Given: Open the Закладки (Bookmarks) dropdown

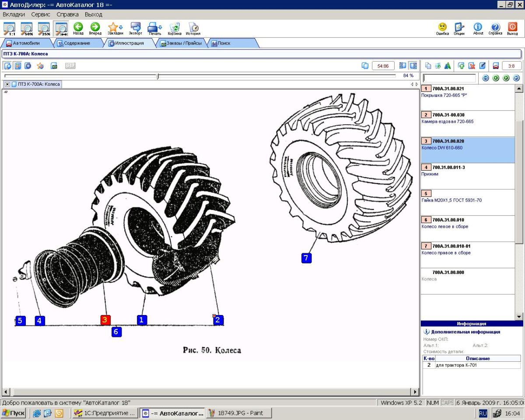Looking at the screenshot, I should [115, 28].
